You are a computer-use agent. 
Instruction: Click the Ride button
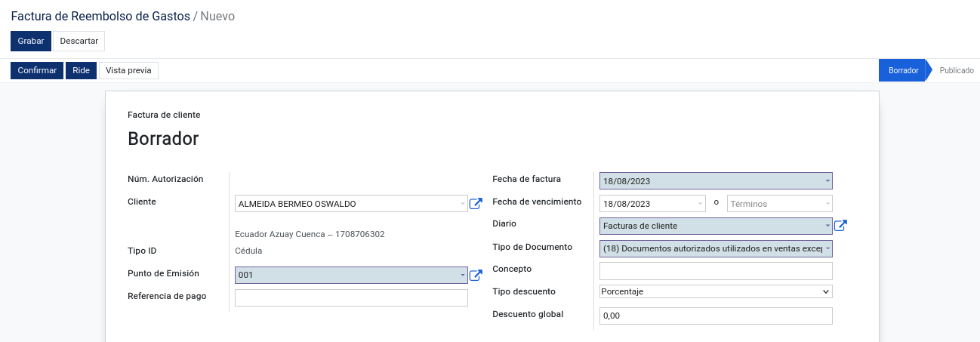(x=81, y=70)
